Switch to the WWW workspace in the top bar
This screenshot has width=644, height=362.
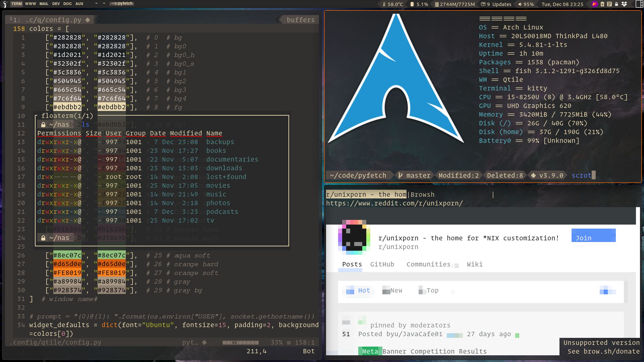[30, 4]
